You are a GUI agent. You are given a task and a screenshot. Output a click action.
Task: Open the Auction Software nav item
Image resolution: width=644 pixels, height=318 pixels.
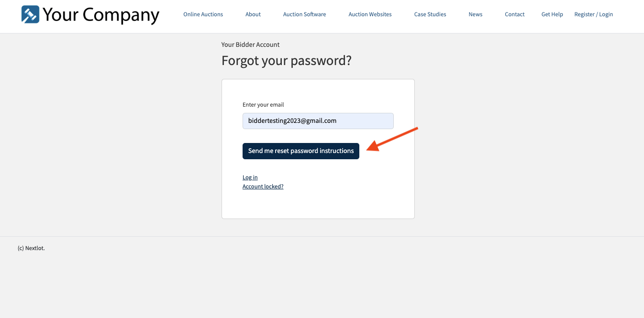click(304, 14)
